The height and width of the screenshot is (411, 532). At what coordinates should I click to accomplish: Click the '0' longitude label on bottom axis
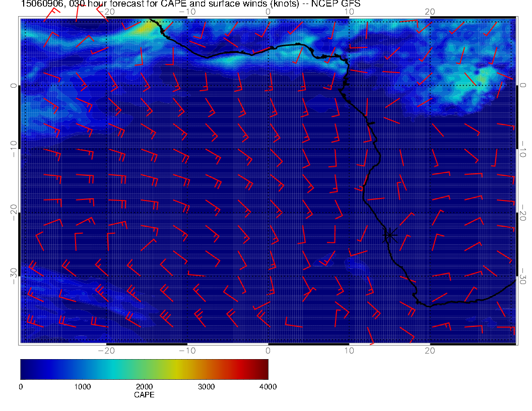click(268, 351)
